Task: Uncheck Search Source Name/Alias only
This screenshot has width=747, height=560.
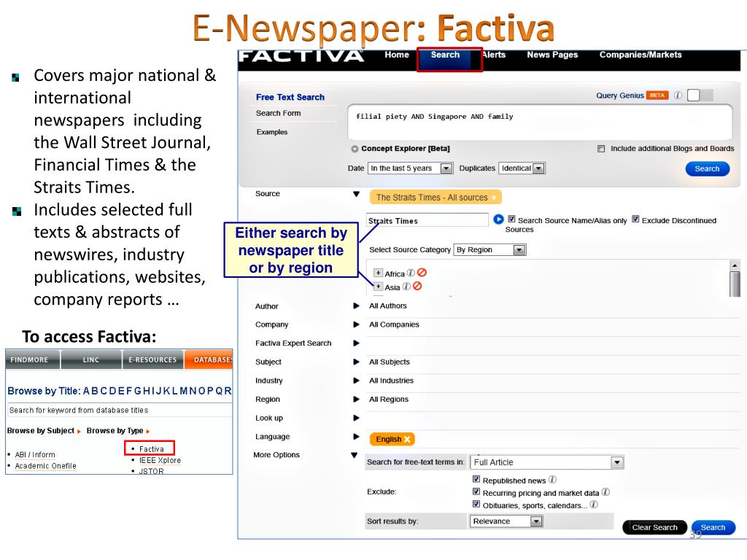Action: [x=511, y=219]
